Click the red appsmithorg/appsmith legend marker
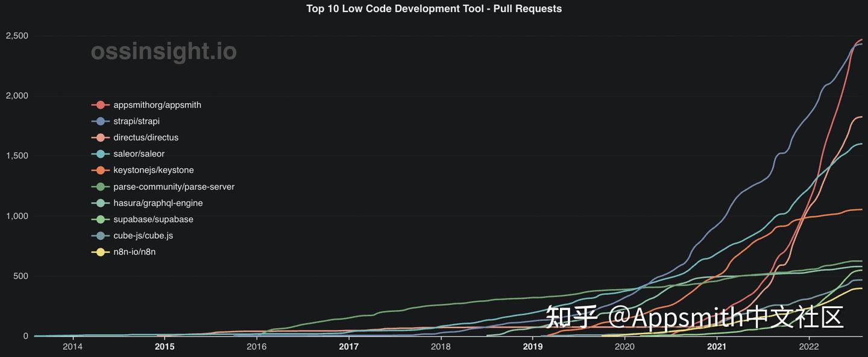The width and height of the screenshot is (868, 357). [x=100, y=104]
